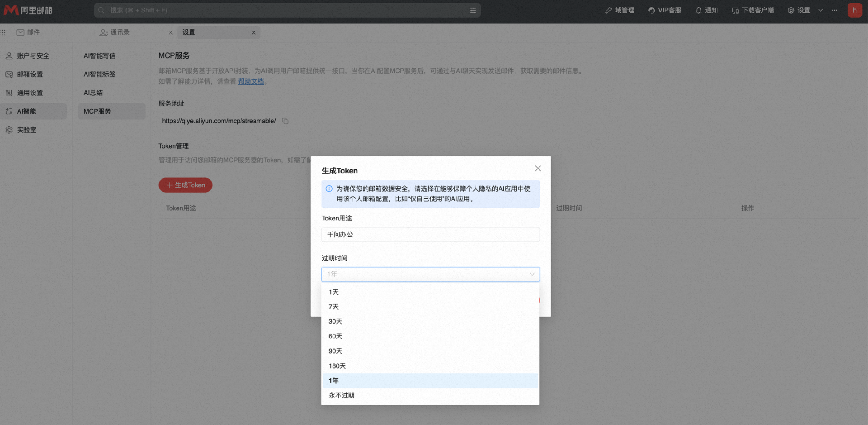This screenshot has height=425, width=868.
Task: Open VIP客服 support
Action: tap(665, 10)
